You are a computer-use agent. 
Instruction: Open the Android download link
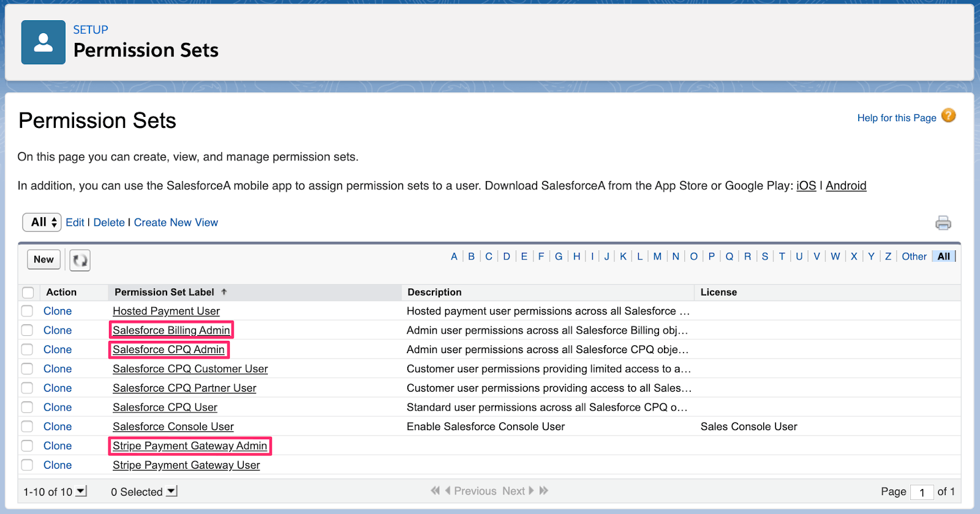(x=846, y=185)
